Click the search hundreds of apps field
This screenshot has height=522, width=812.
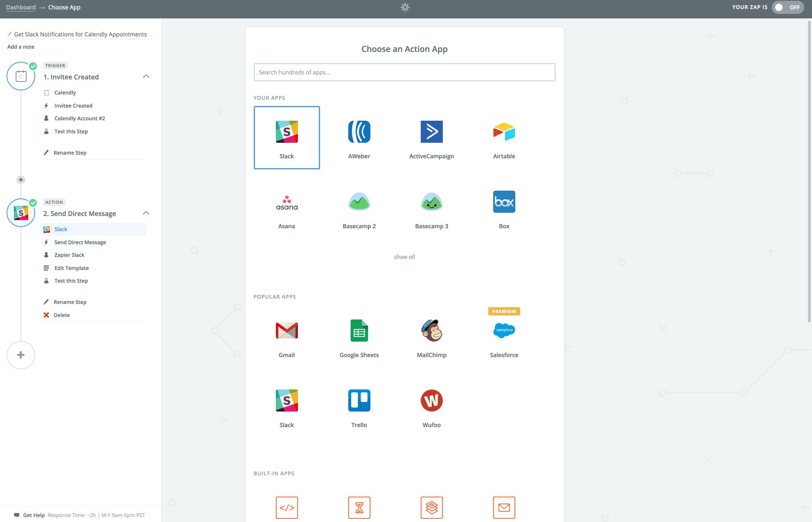(x=404, y=72)
